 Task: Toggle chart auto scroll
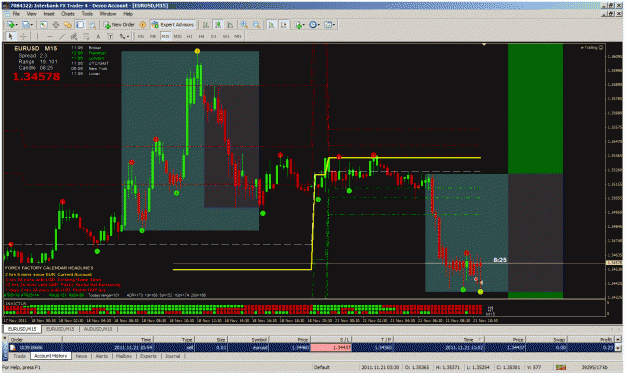click(271, 25)
